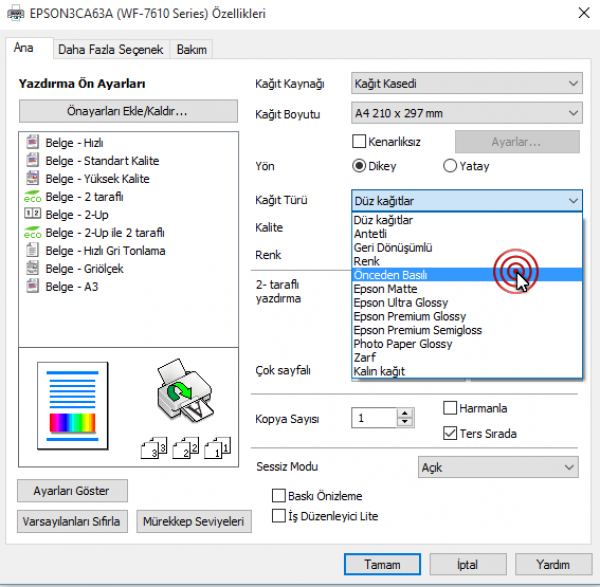600x587 pixels.
Task: Choose Kalın kağıt from the paper type list
Action: (x=467, y=371)
